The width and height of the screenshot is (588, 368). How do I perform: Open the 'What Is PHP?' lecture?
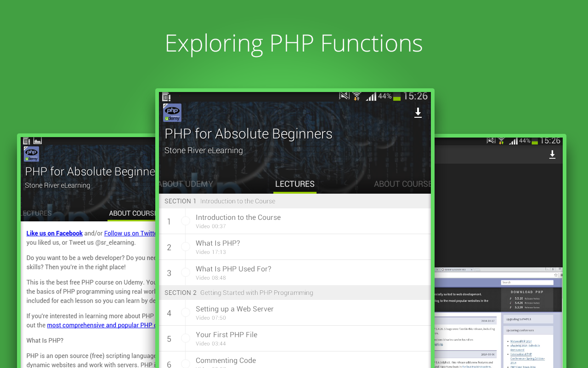click(295, 247)
